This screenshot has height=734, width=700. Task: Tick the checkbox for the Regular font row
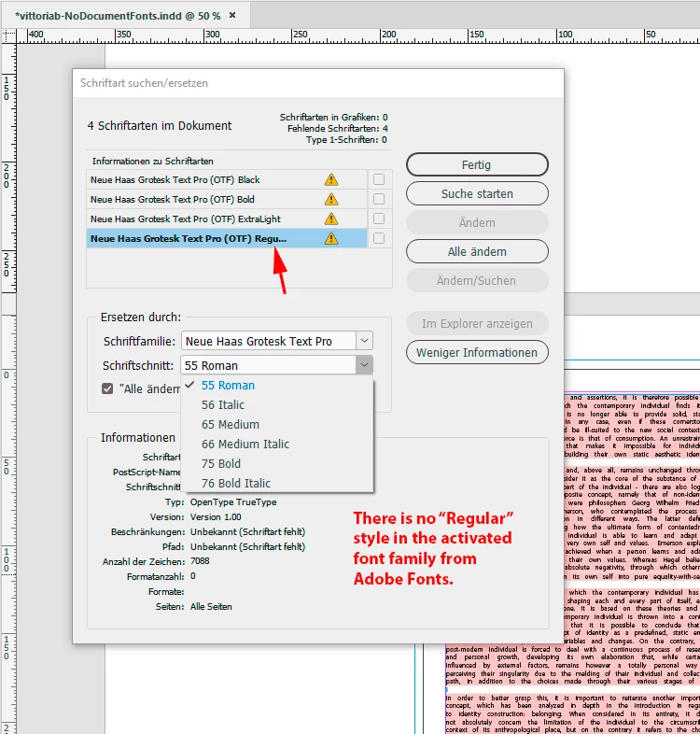tap(379, 238)
